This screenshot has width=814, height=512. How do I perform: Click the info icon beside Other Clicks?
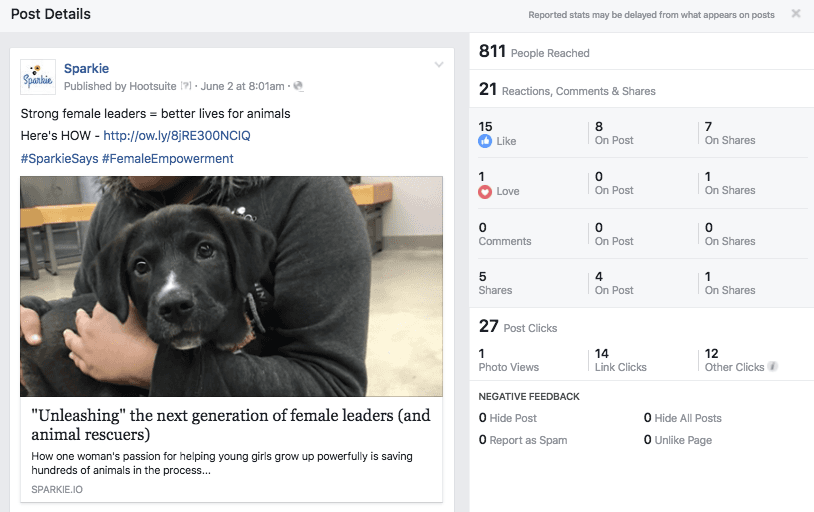(x=773, y=367)
